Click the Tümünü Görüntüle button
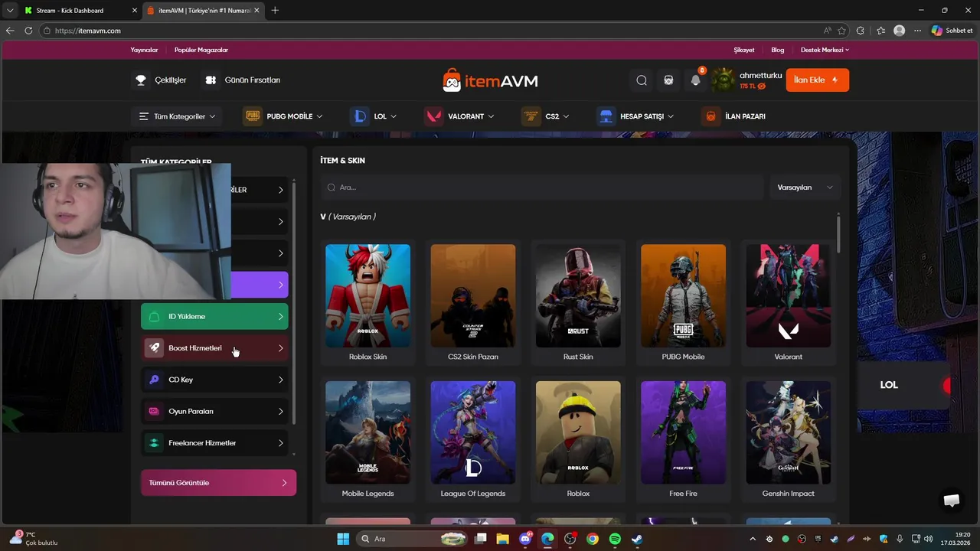Image resolution: width=980 pixels, height=551 pixels. 218,483
